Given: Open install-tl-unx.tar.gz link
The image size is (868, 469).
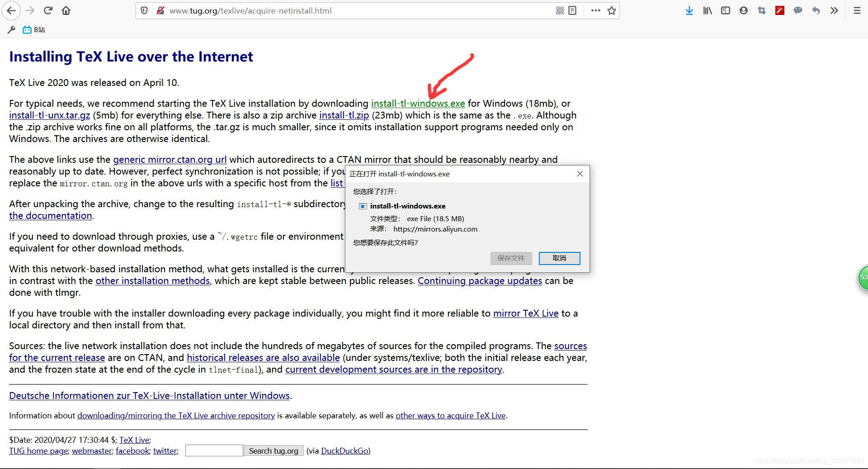Looking at the screenshot, I should (49, 115).
